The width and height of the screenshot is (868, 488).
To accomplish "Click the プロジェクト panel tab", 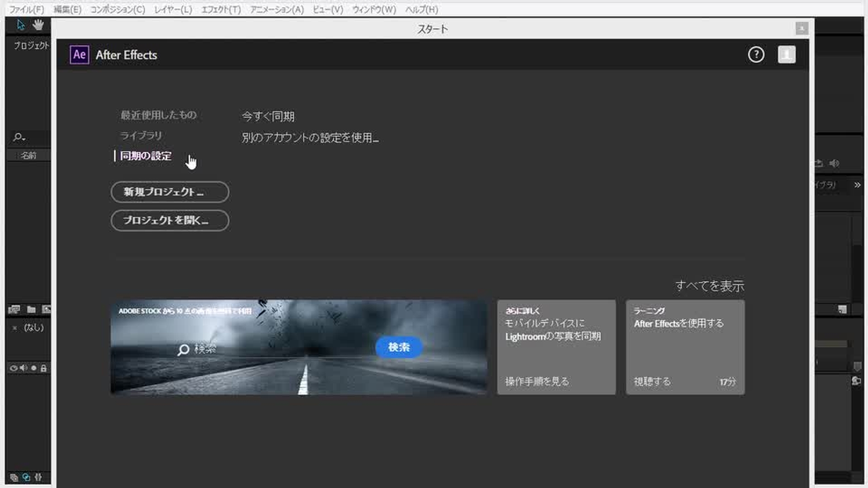I will point(31,45).
